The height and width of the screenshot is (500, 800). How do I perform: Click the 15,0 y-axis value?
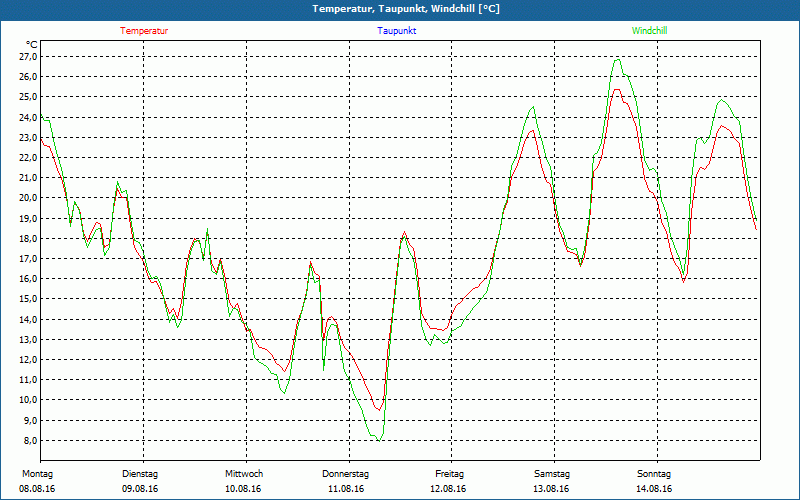[28, 298]
